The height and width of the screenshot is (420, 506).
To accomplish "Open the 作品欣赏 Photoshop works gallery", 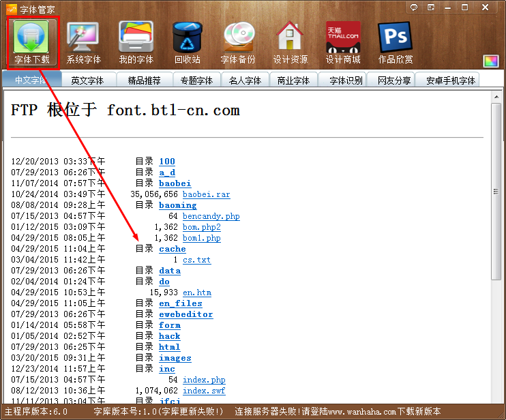I will tap(396, 42).
